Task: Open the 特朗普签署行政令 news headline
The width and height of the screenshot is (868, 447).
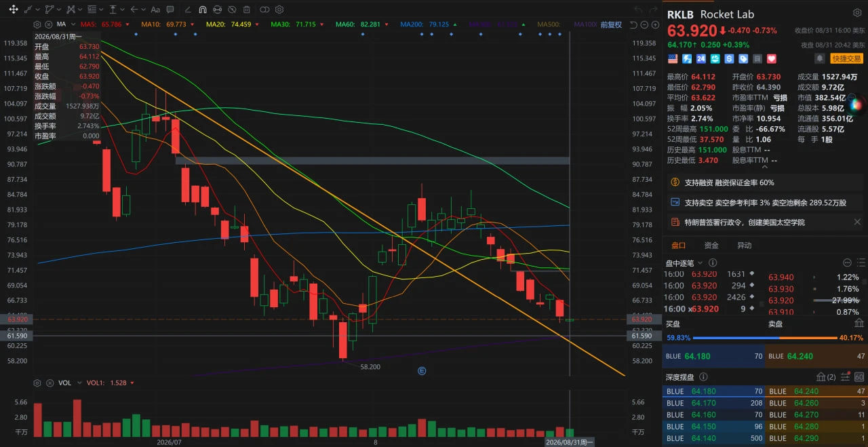Action: point(745,222)
